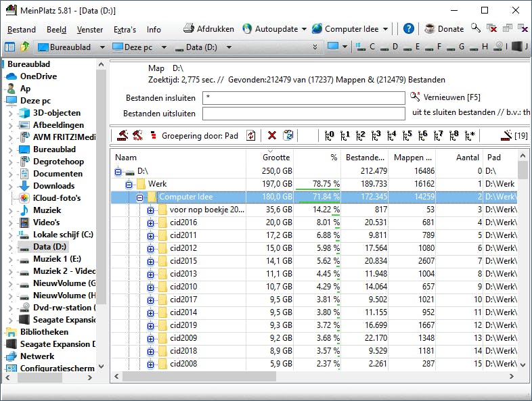The height and width of the screenshot is (401, 532).
Task: Click the [19] clean-up icon
Action: tap(506, 136)
